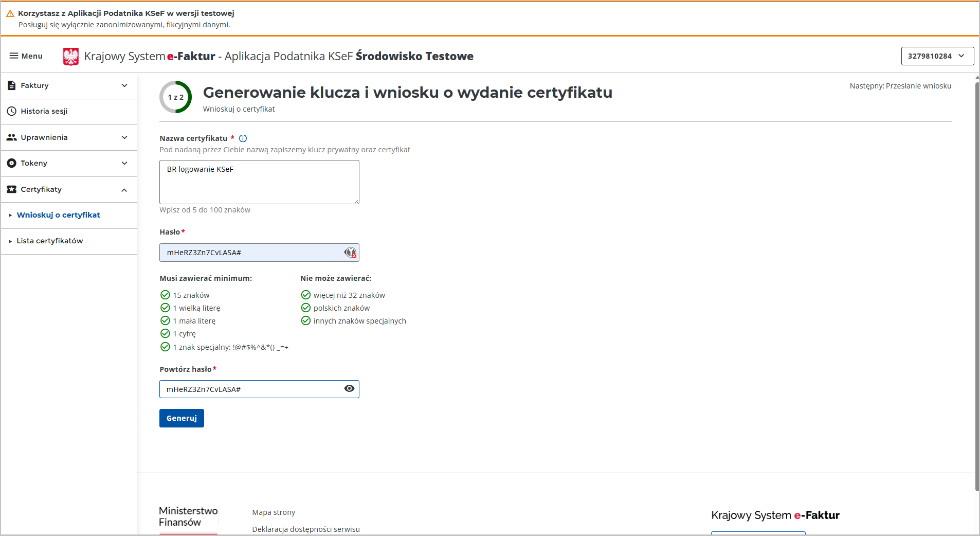Click the Certyfikaty badge icon
This screenshot has width=980, height=536.
tap(12, 189)
